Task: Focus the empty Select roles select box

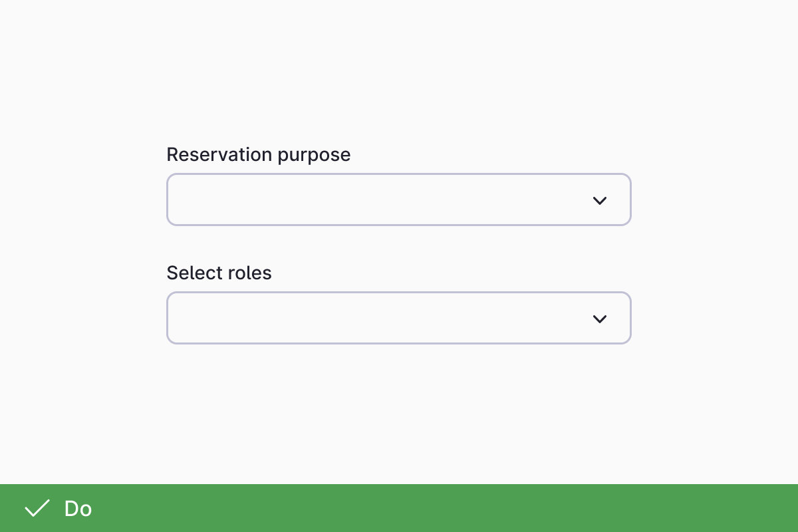Action: point(372,319)
